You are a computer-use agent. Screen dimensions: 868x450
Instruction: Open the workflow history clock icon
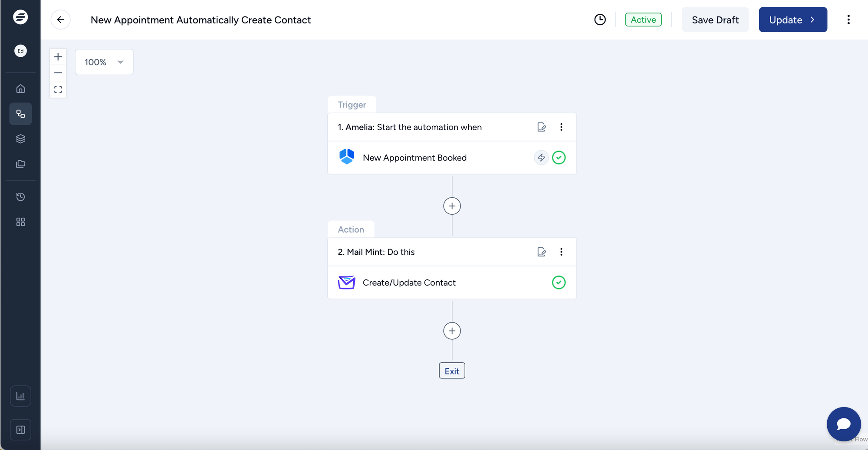tap(600, 20)
